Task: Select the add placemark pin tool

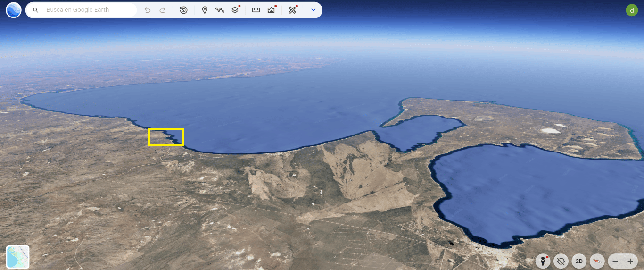Action: (205, 10)
